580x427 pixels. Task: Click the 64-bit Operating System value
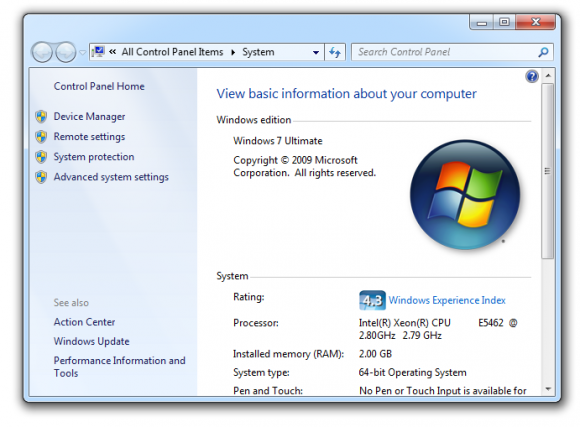[x=412, y=372]
